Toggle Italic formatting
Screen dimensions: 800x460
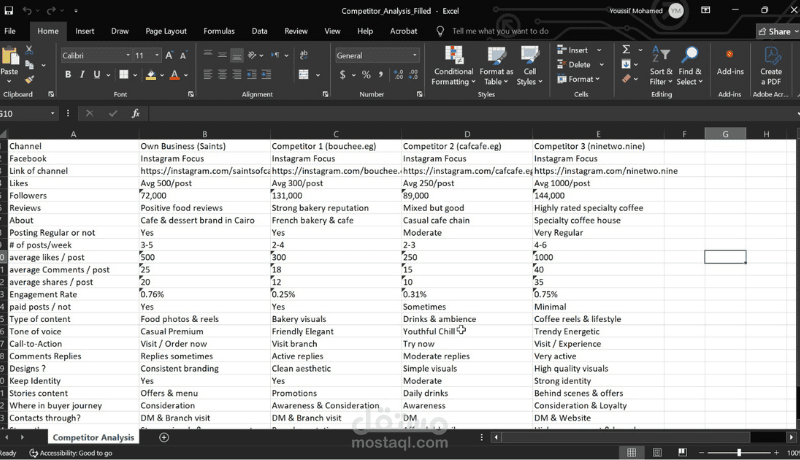coord(83,75)
